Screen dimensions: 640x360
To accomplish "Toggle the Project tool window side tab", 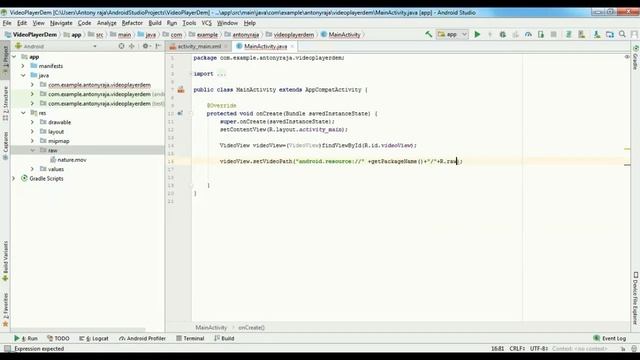I will coord(5,59).
